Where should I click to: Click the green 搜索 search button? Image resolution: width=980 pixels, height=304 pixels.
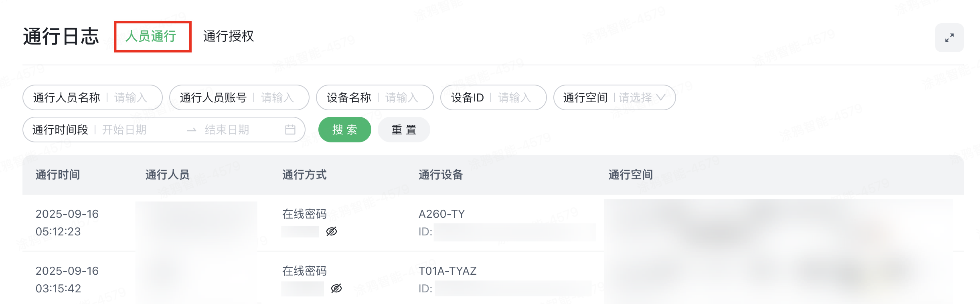pyautogui.click(x=344, y=129)
